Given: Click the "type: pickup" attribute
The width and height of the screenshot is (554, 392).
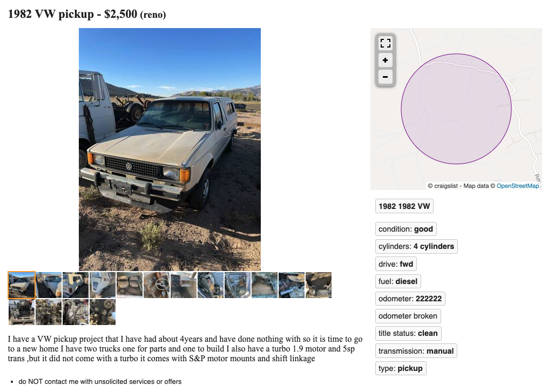Looking at the screenshot, I should [x=401, y=368].
